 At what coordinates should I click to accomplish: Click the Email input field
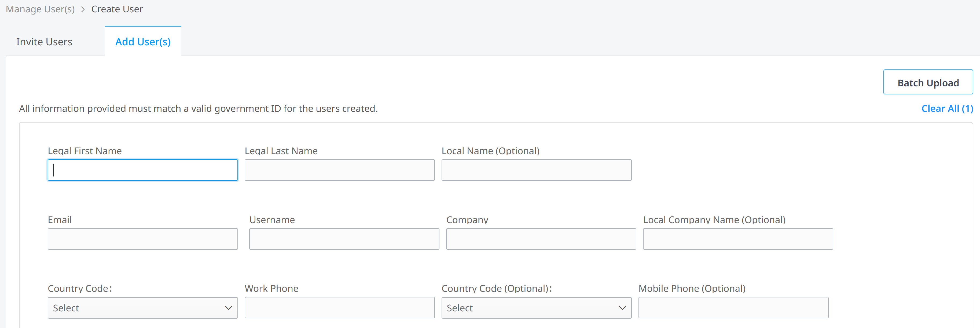143,239
